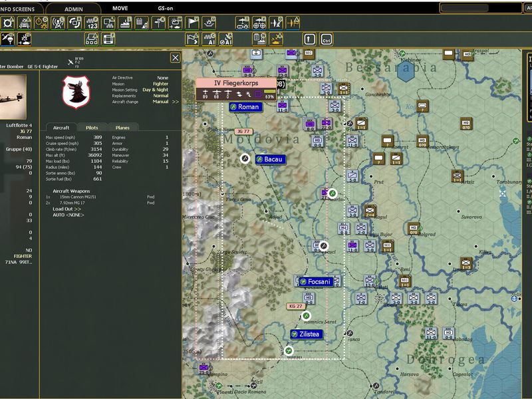The width and height of the screenshot is (532, 399).
Task: Select the air strike on tank icon
Action: (25, 39)
